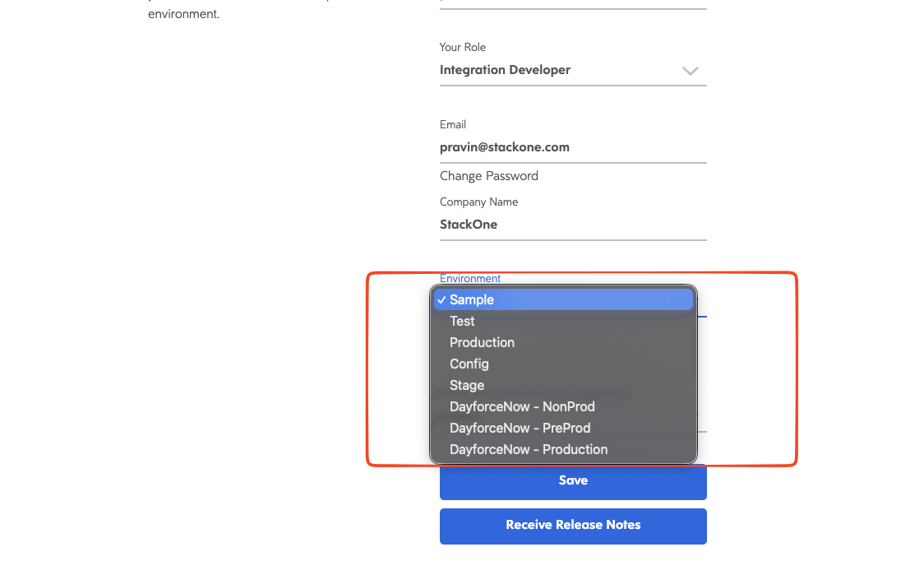Select DayforceNow - PreProd option
The height and width of the screenshot is (561, 924).
(563, 428)
